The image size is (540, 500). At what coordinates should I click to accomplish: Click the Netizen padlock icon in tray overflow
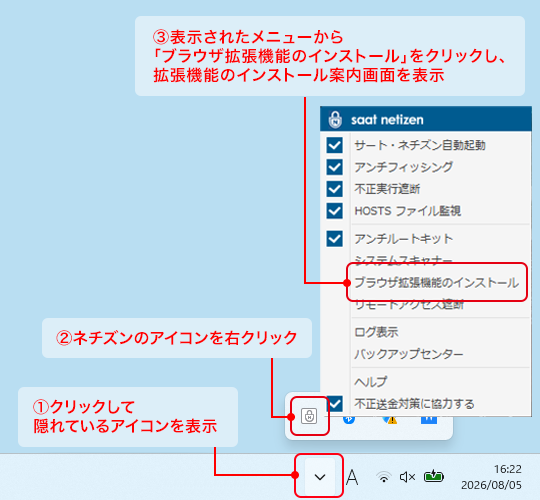[309, 416]
